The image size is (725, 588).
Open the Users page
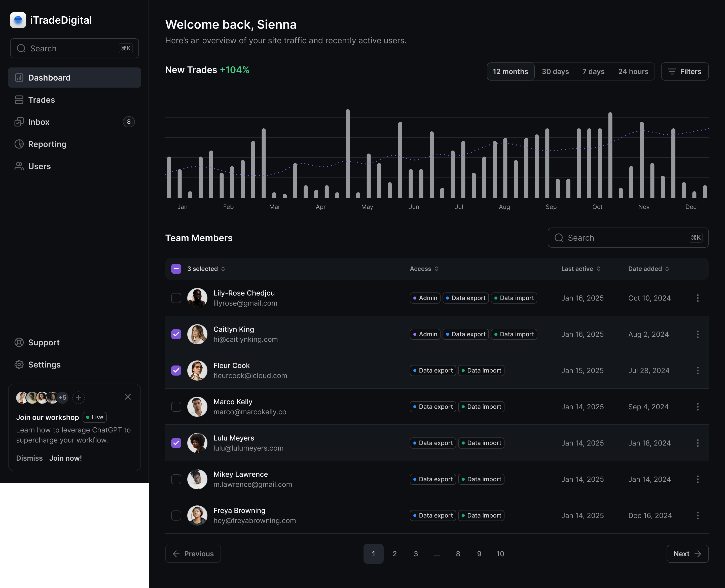pos(40,166)
